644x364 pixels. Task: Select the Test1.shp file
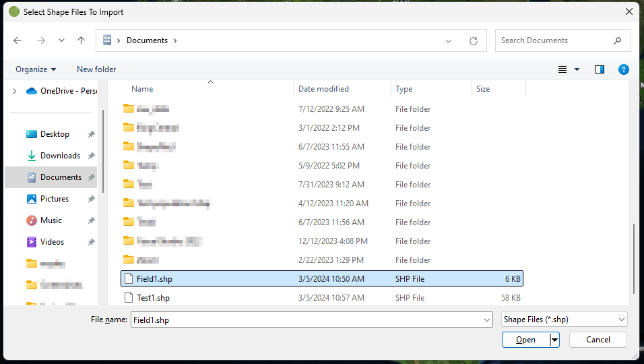153,297
